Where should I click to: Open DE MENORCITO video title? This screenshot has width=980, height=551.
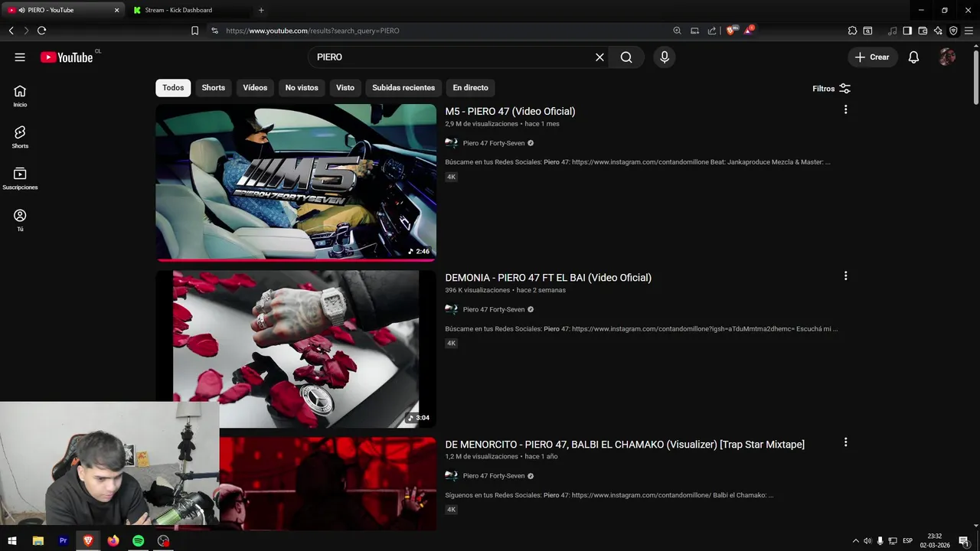click(625, 445)
